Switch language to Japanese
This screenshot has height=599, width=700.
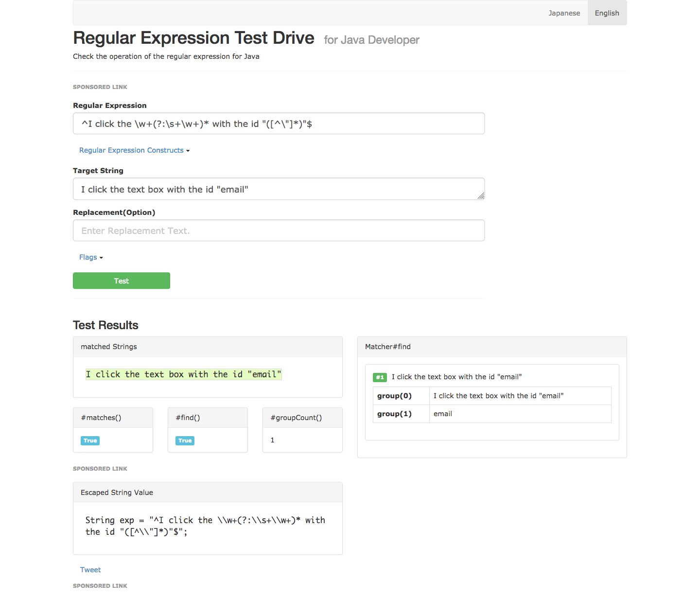(x=564, y=13)
